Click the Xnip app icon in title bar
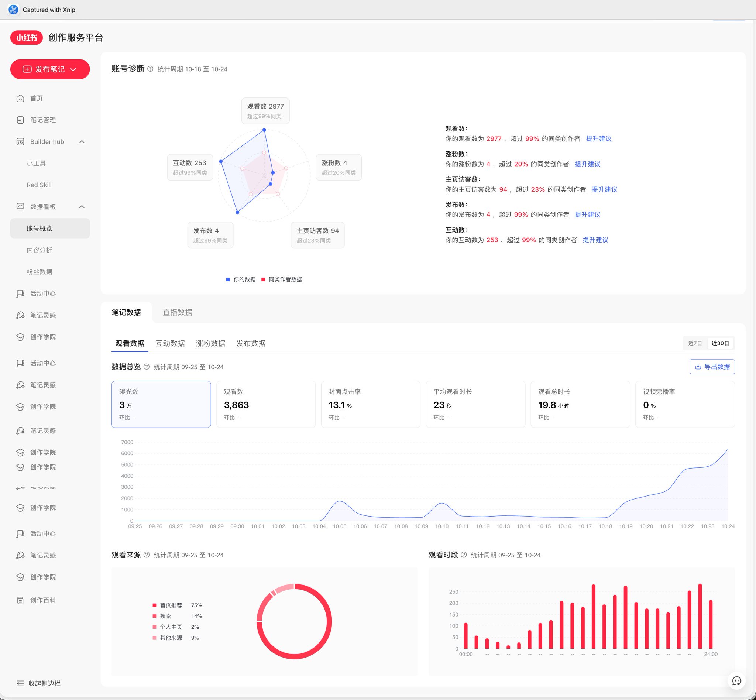Screen dimensions: 756x700 click(x=13, y=10)
